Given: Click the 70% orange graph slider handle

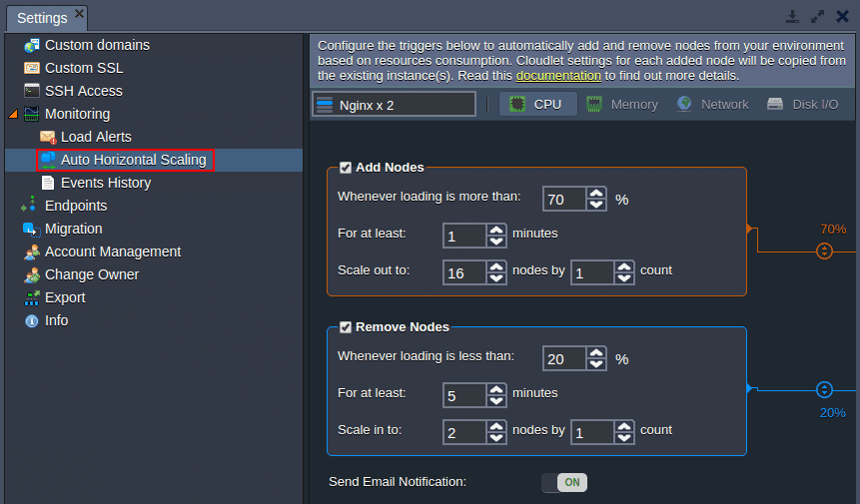Looking at the screenshot, I should click(824, 251).
